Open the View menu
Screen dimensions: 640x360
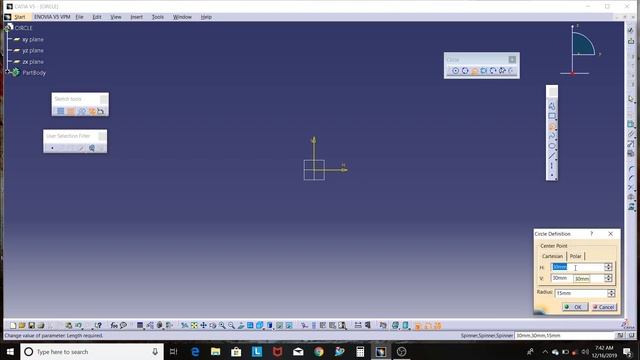pyautogui.click(x=116, y=17)
